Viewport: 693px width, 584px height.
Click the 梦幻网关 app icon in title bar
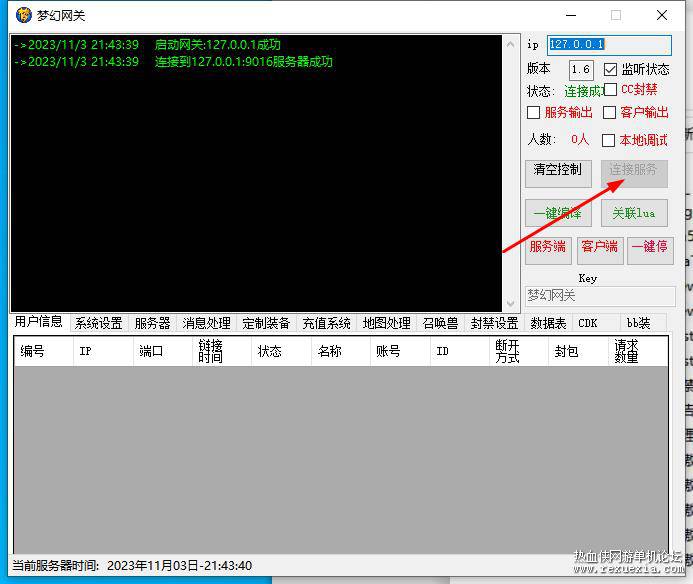pyautogui.click(x=23, y=15)
